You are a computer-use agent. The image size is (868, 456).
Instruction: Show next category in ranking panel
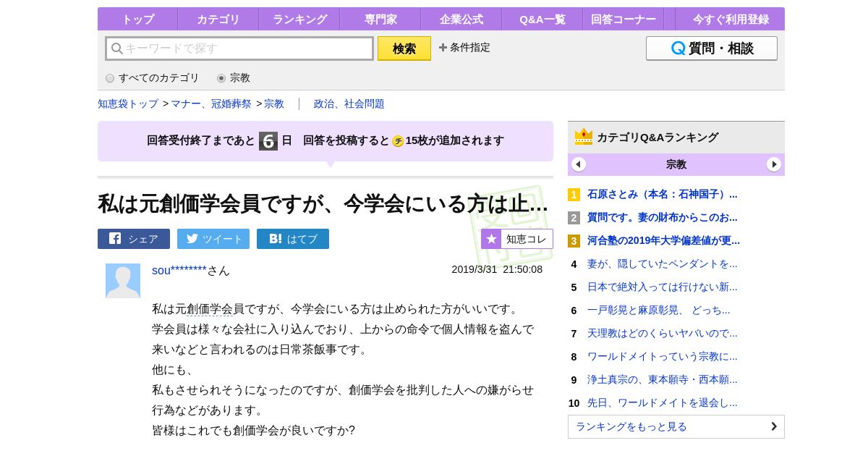(x=774, y=164)
